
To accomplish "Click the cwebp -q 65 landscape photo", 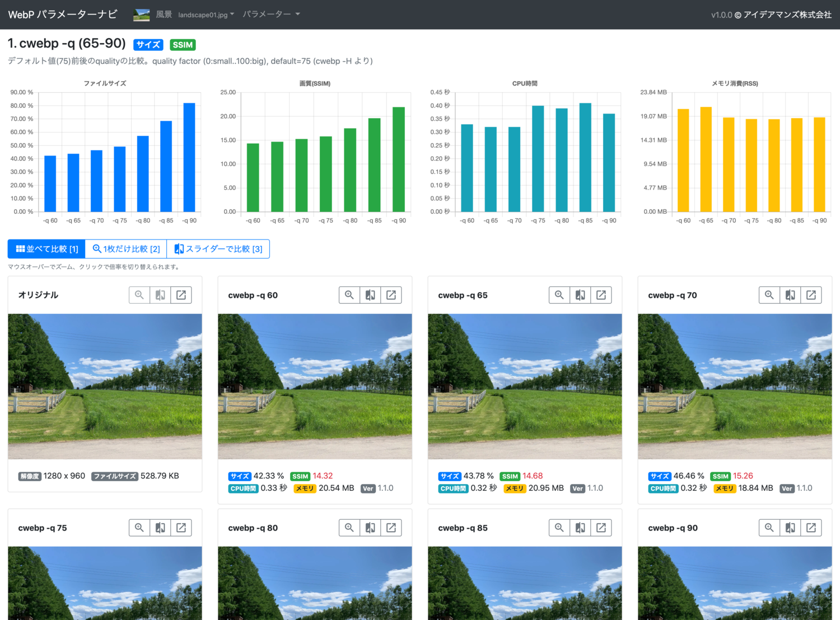I will (x=525, y=387).
